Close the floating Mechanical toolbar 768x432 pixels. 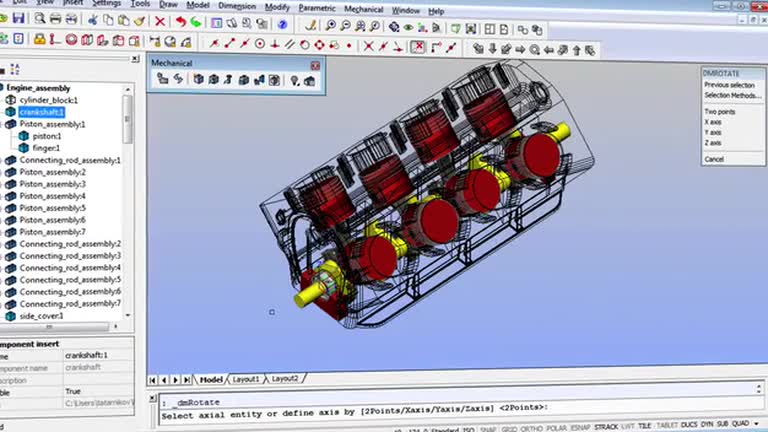pos(313,64)
